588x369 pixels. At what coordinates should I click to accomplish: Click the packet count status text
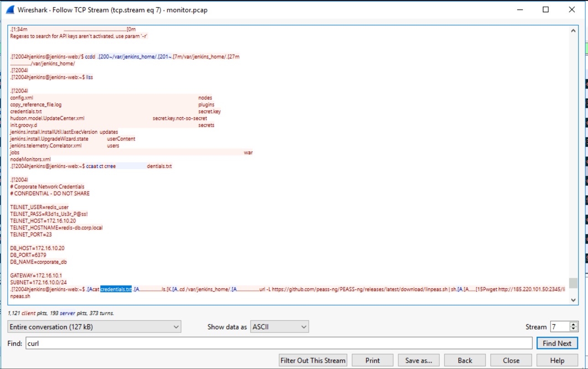point(61,313)
